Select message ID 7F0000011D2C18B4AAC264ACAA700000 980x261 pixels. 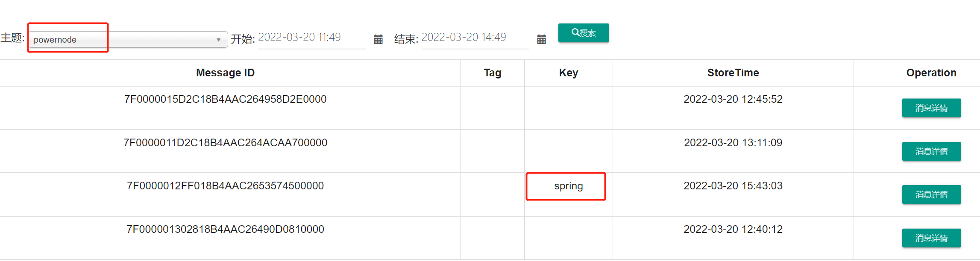point(225,143)
